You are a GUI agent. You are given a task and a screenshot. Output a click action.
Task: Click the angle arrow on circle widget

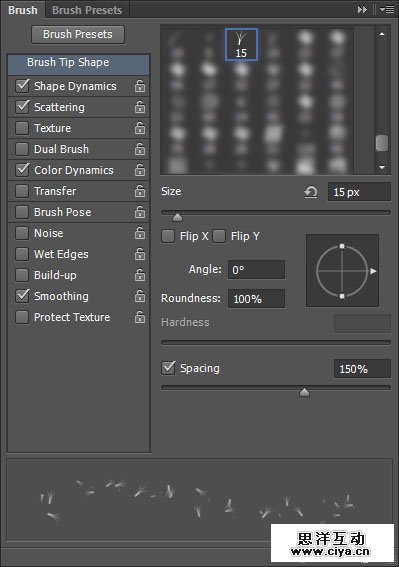click(373, 271)
